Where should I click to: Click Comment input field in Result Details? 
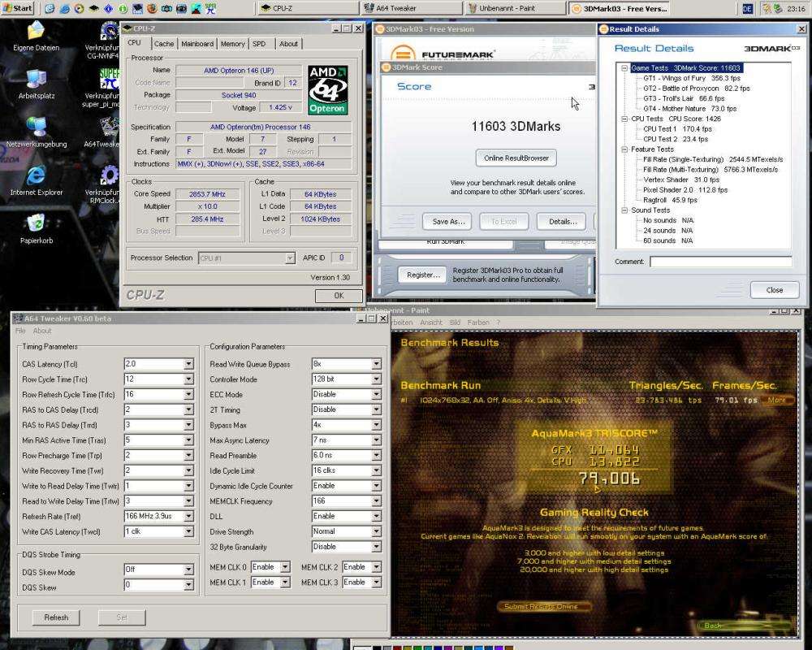pos(721,262)
